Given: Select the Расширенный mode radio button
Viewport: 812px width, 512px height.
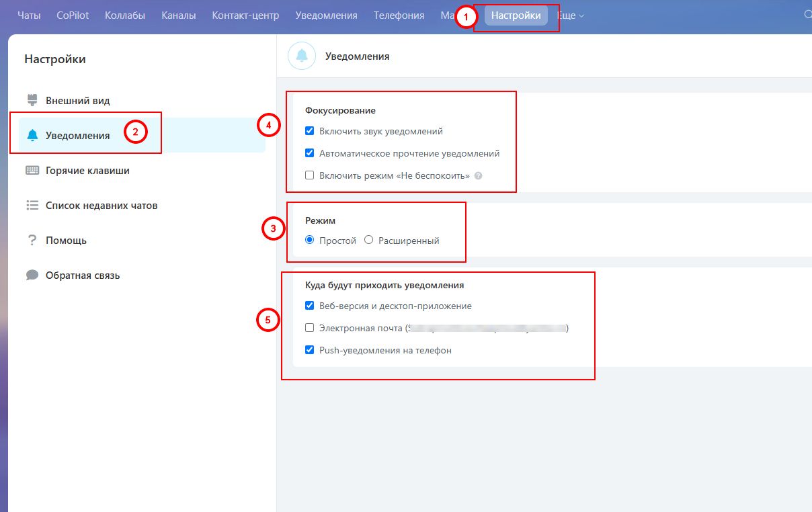Looking at the screenshot, I should [x=368, y=240].
